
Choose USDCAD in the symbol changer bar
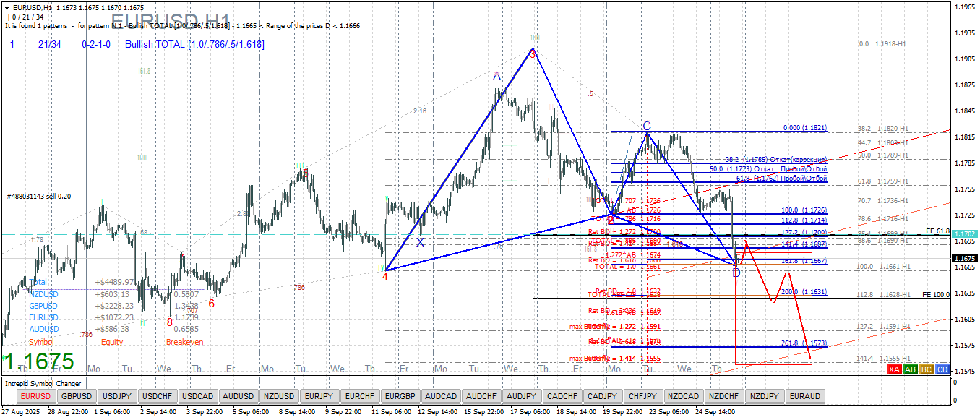click(x=197, y=396)
